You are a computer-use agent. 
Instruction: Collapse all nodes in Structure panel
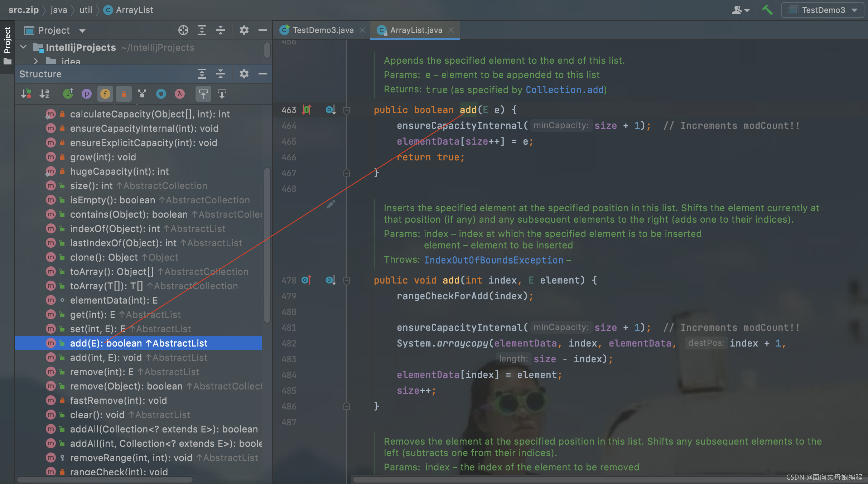pos(221,74)
